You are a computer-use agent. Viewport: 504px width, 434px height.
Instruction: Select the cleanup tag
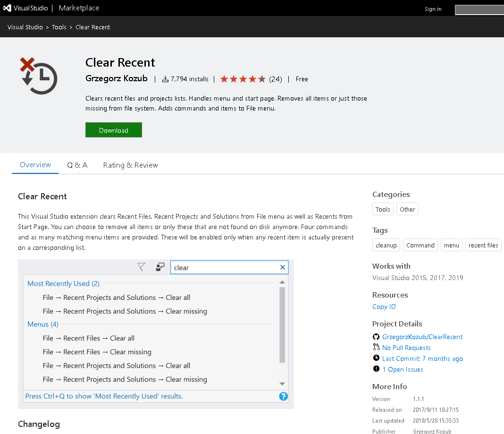pyautogui.click(x=386, y=245)
